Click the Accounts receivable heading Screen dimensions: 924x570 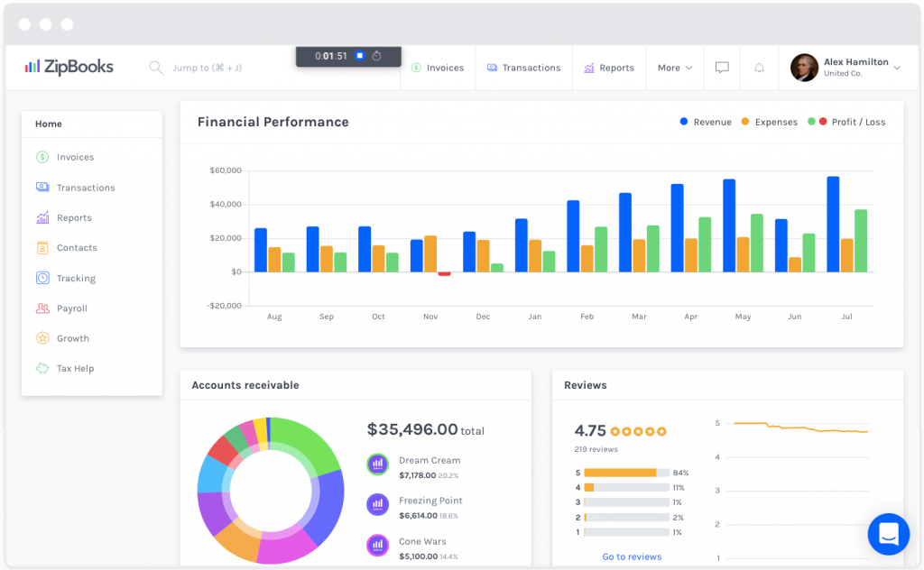pyautogui.click(x=245, y=385)
